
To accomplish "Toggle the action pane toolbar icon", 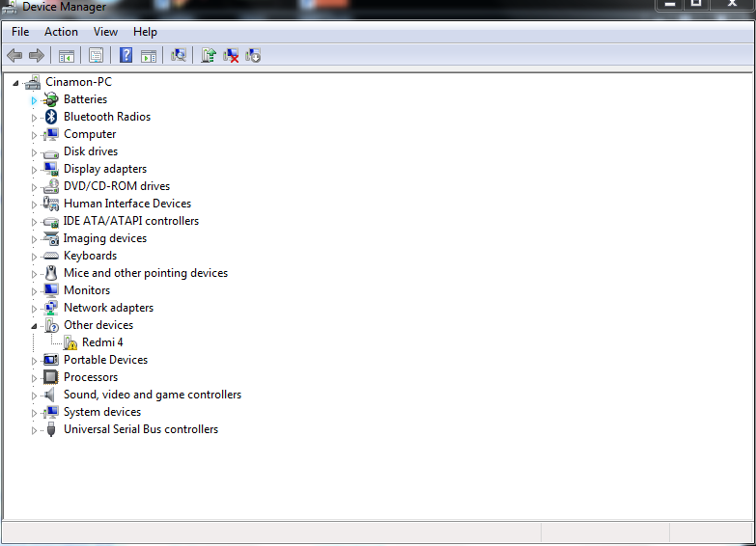I will (149, 56).
